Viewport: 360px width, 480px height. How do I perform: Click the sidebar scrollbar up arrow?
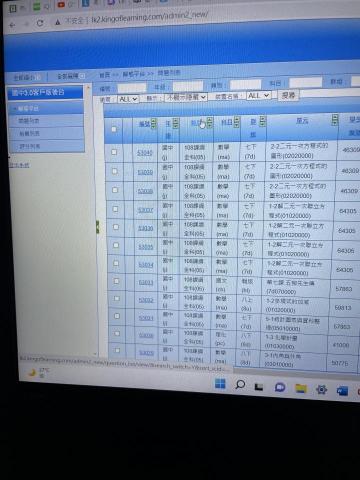point(89,88)
